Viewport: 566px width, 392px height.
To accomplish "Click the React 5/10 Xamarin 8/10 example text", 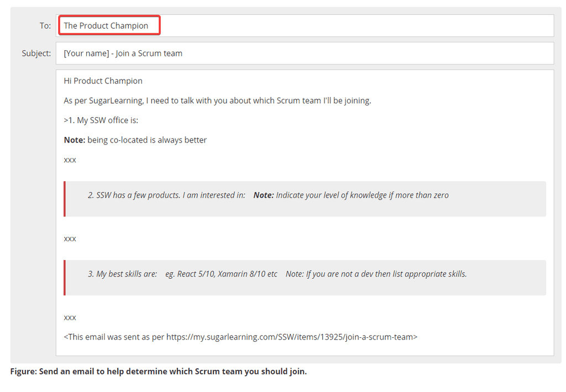I will pos(221,273).
